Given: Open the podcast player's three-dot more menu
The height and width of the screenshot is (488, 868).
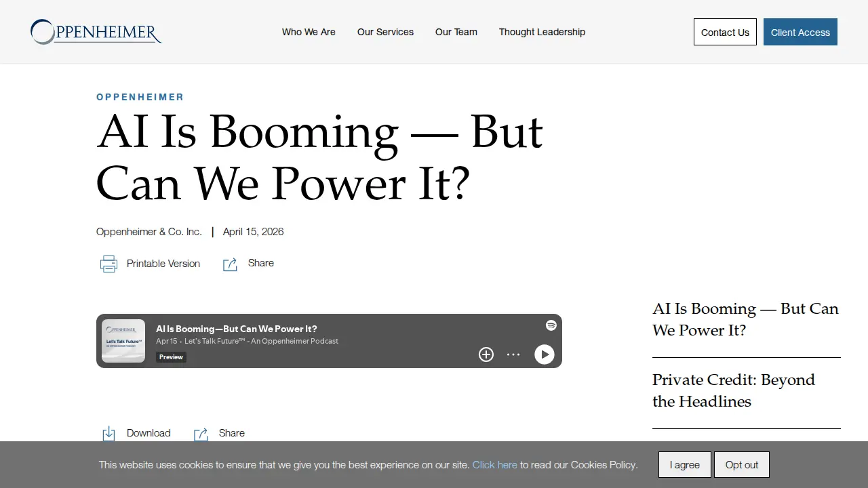Looking at the screenshot, I should [x=513, y=354].
